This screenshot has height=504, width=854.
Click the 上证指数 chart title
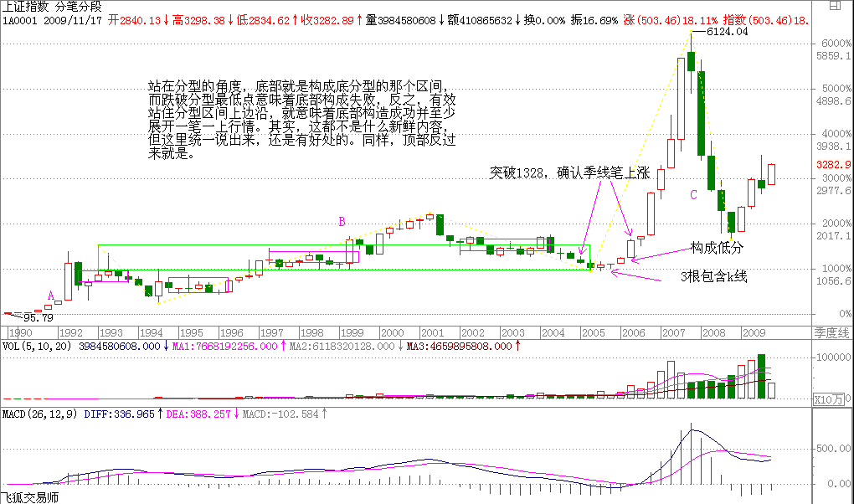23,6
